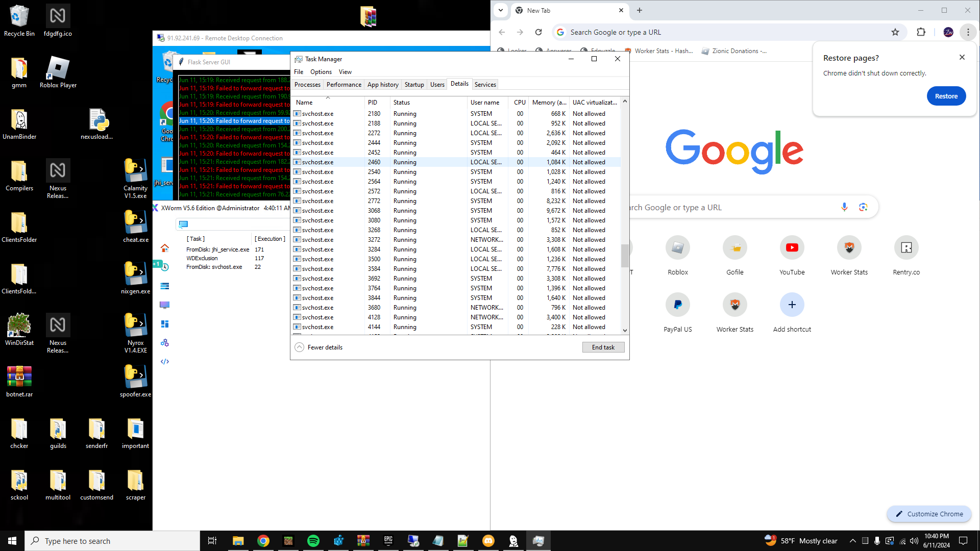Switch to the Performance tab
Screen dimensions: 980x551
click(344, 85)
